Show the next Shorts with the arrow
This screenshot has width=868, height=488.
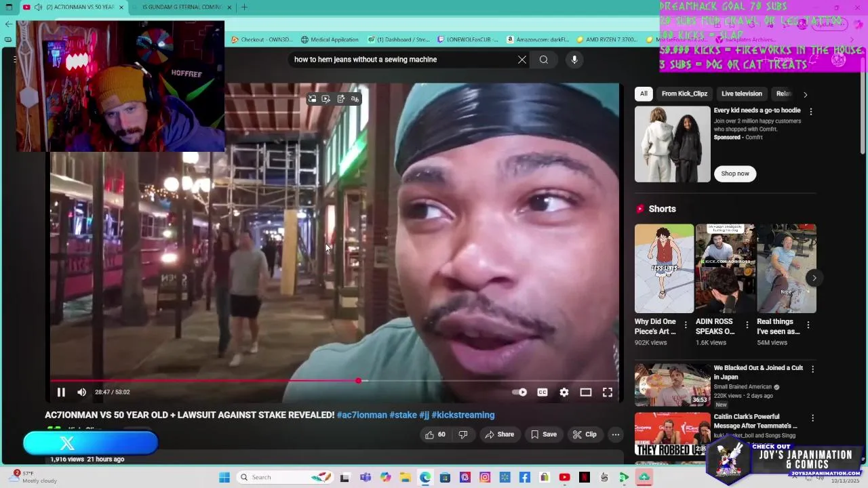[814, 277]
